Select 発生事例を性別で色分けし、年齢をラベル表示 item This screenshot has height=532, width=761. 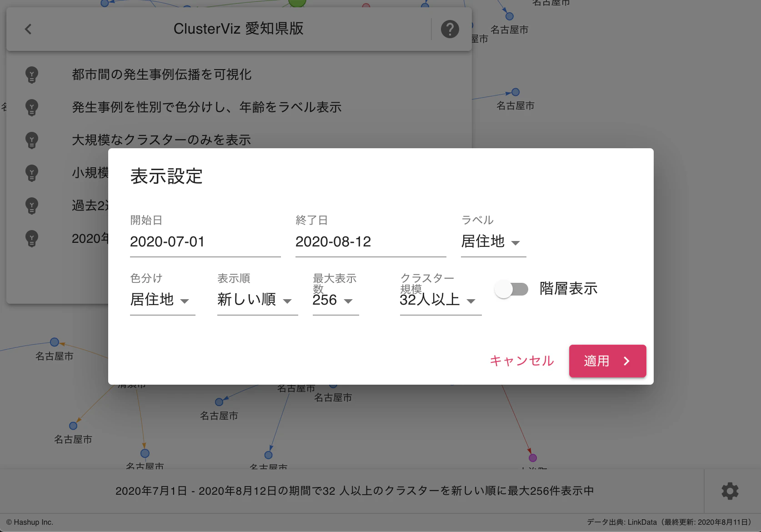coord(239,107)
